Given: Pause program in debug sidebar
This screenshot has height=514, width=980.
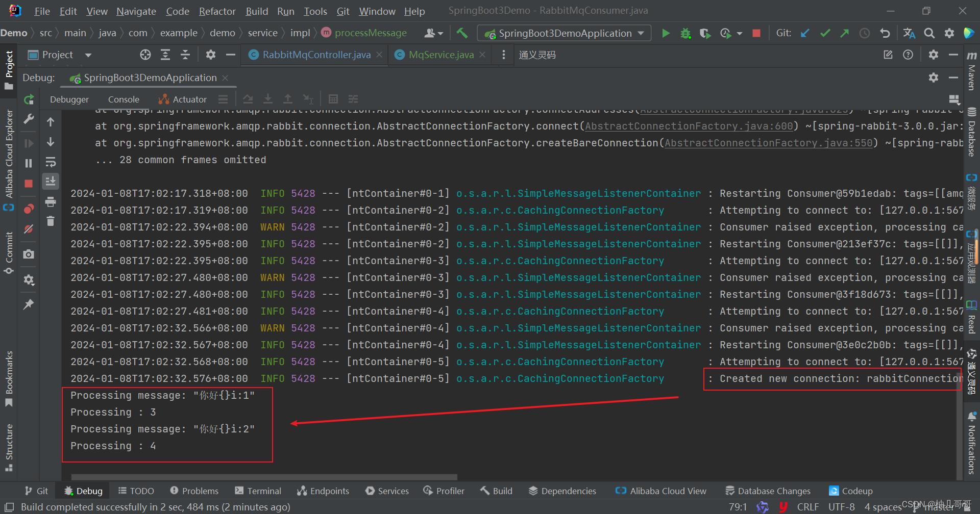Looking at the screenshot, I should pos(29,163).
